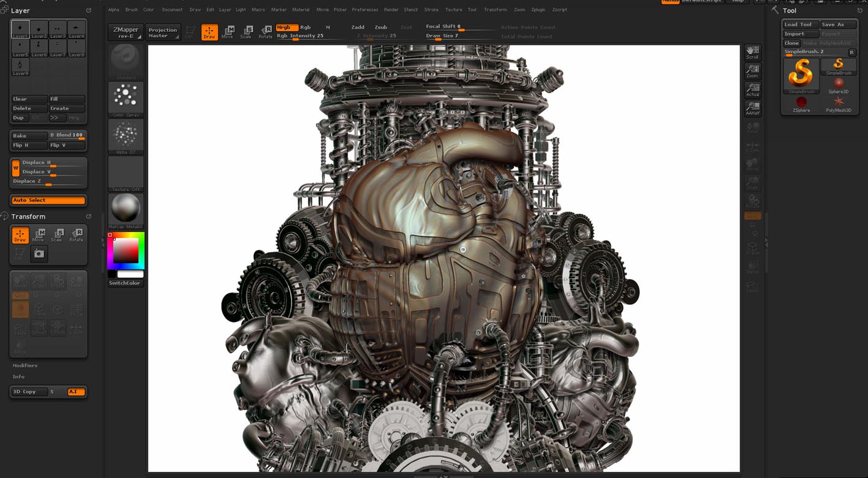Viewport: 868px width, 478px height.
Task: Click the Actual size icon
Action: click(x=752, y=90)
